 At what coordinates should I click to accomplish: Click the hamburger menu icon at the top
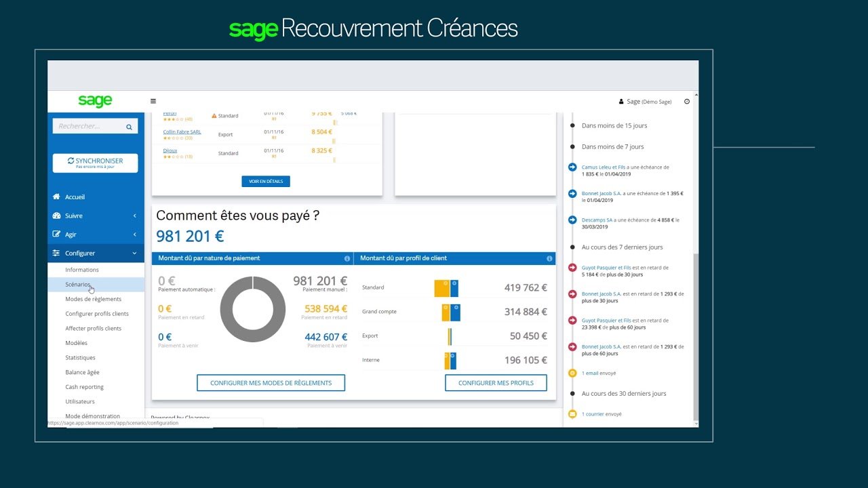pyautogui.click(x=153, y=100)
